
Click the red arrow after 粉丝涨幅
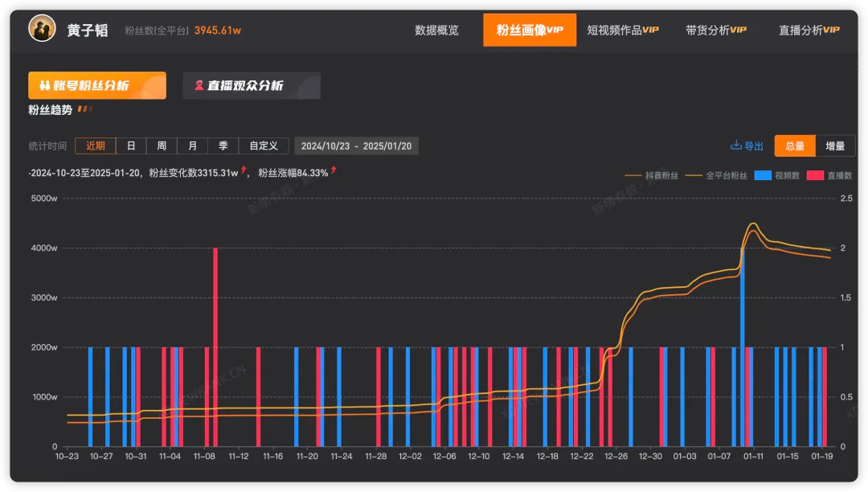click(x=334, y=171)
